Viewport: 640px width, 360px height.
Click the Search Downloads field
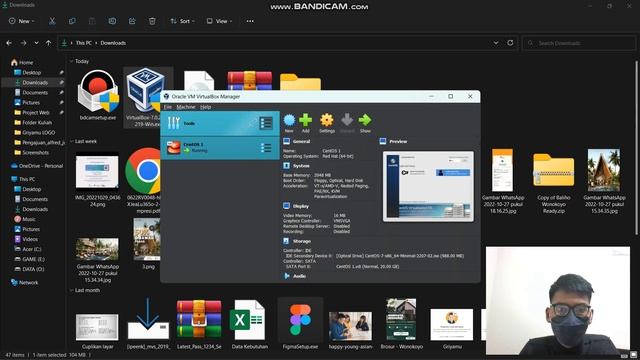(579, 43)
